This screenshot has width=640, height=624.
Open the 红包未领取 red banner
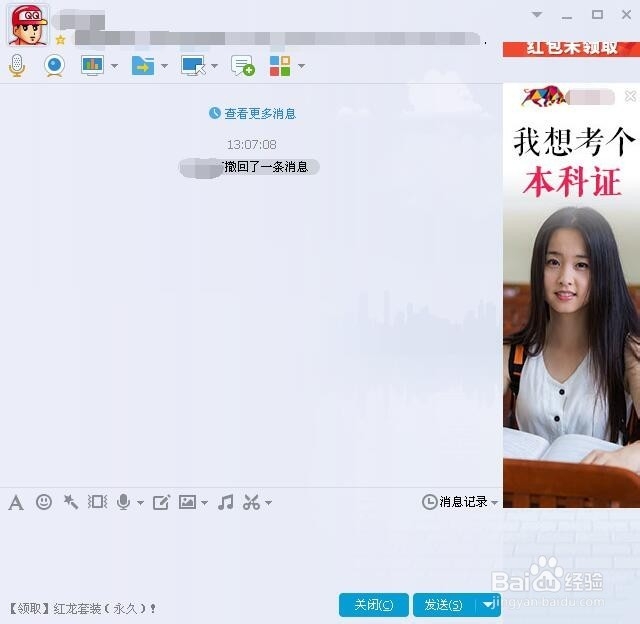(571, 49)
